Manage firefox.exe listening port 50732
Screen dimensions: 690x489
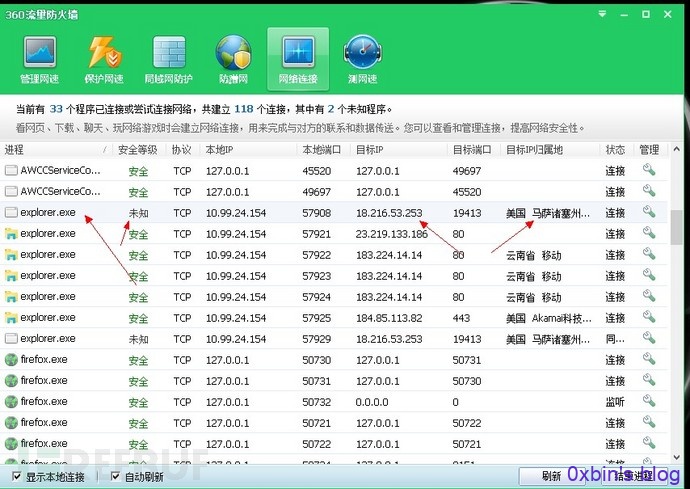tap(649, 401)
